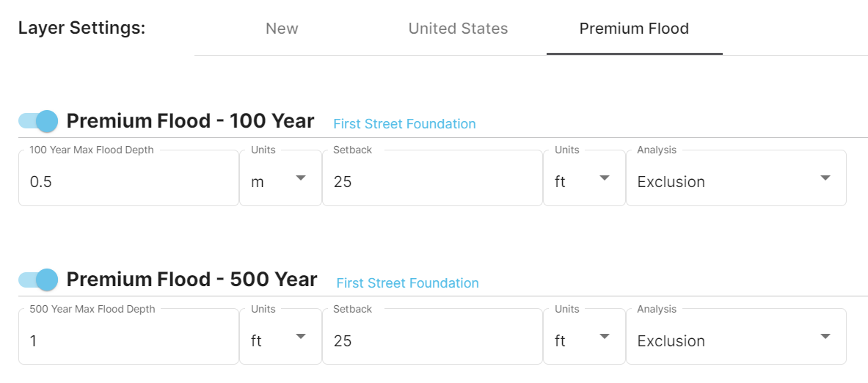Click the Layer Settings label

(x=81, y=29)
